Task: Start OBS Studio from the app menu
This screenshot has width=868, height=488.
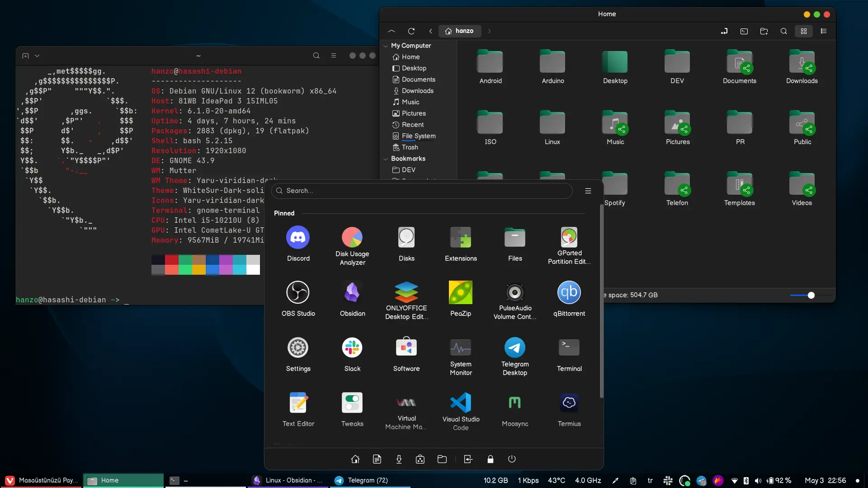Action: [x=298, y=299]
